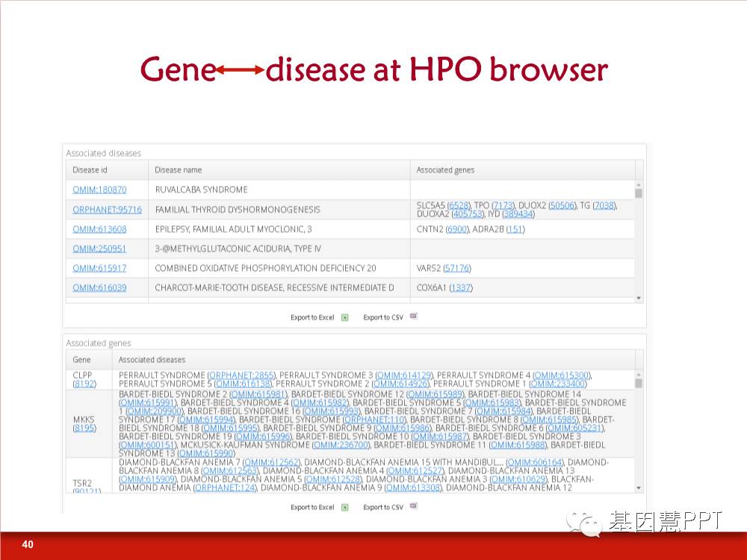
Task: Click Excel icon under Associated genes table
Action: point(345,507)
